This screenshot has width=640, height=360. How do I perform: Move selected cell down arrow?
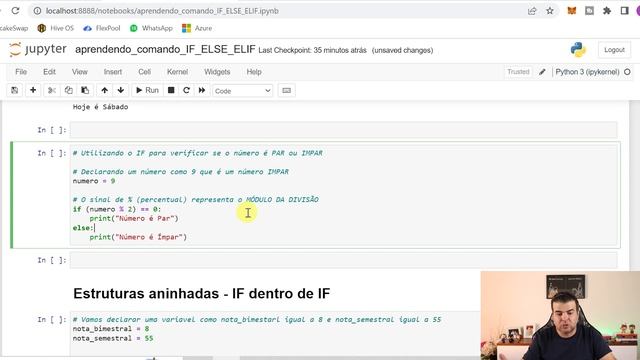121,90
